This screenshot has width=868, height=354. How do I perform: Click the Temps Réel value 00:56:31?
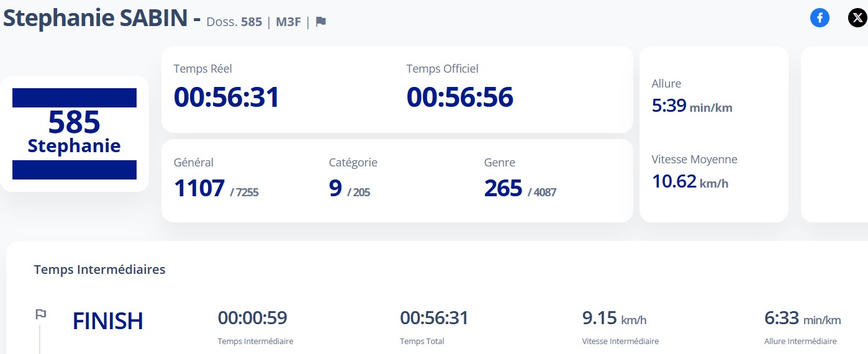(x=227, y=98)
